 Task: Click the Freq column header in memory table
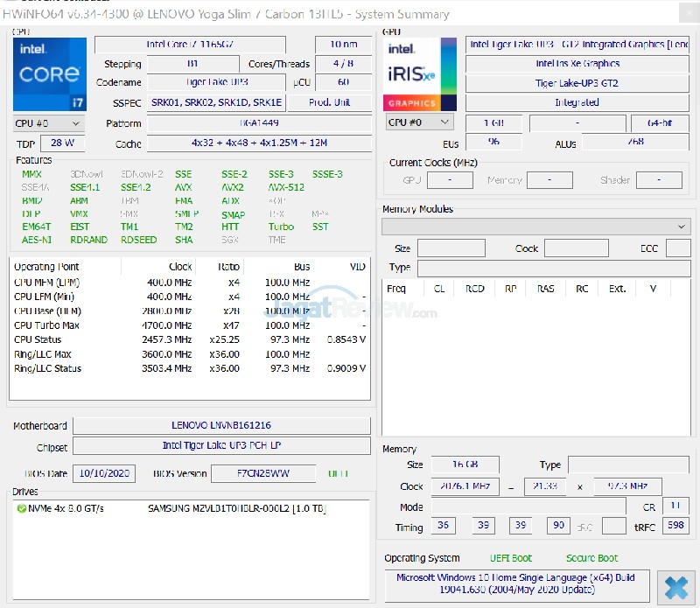[396, 288]
